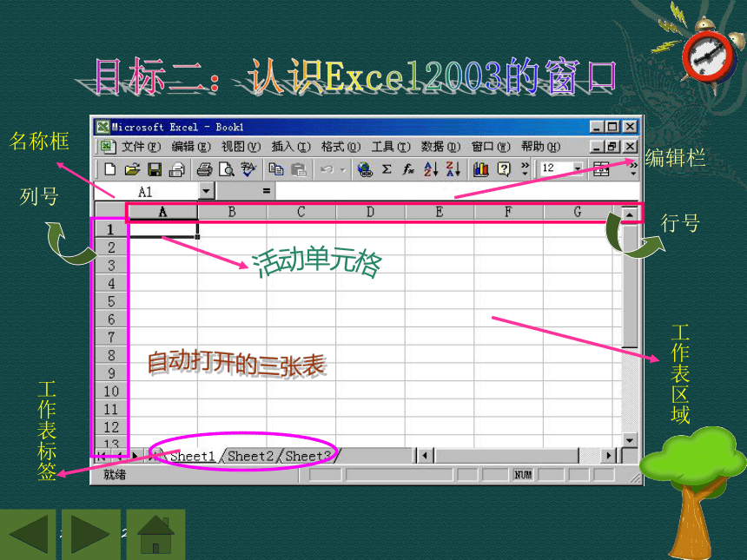Image resolution: width=747 pixels, height=560 pixels.
Task: Select row 5 header
Action: pyautogui.click(x=111, y=301)
